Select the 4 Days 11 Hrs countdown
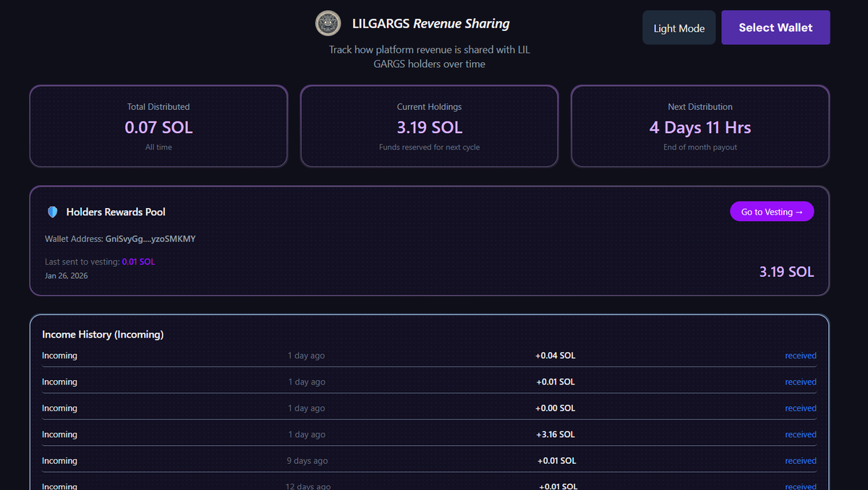Image resolution: width=868 pixels, height=490 pixels. coord(700,128)
